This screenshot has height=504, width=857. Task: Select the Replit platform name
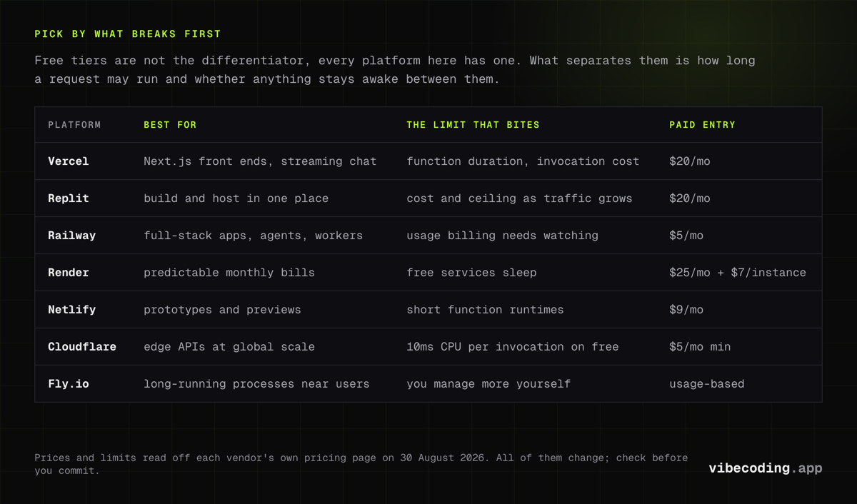coord(69,198)
